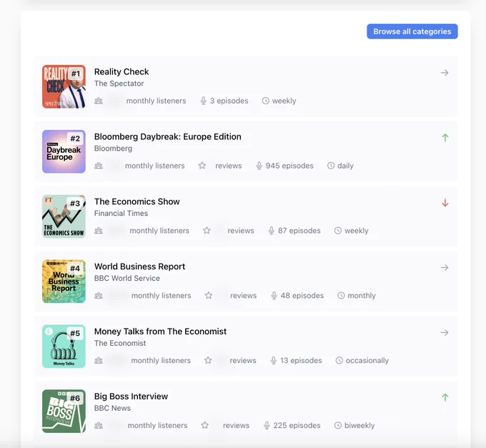Viewport: 486px width, 448px height.
Task: Click the reviews star in Big Boss Interview row
Action: point(205,425)
